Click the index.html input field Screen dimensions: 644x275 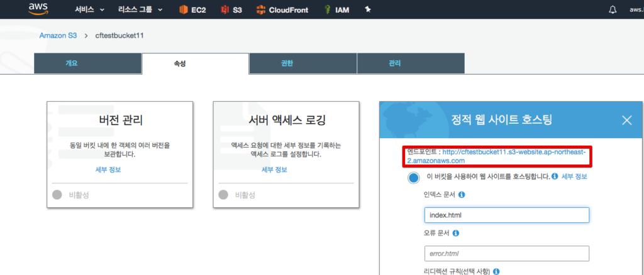click(507, 215)
